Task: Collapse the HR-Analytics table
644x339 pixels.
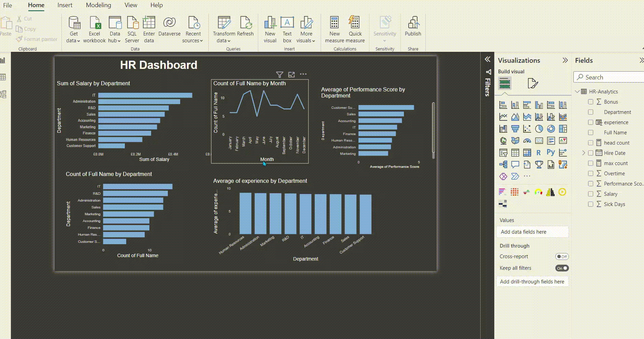Action: (x=577, y=92)
